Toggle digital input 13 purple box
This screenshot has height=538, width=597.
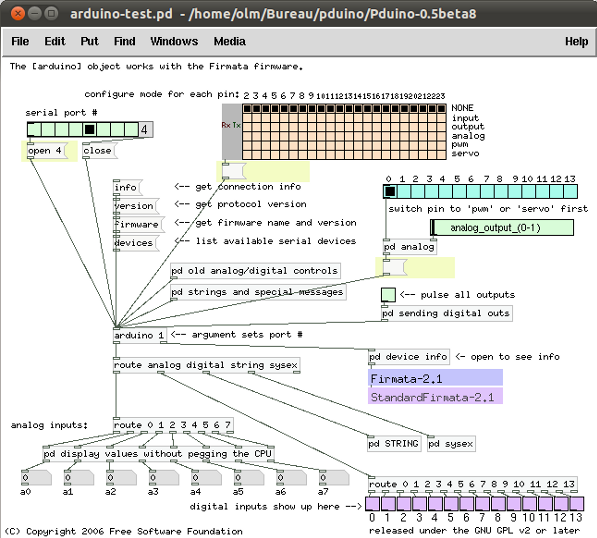577,504
